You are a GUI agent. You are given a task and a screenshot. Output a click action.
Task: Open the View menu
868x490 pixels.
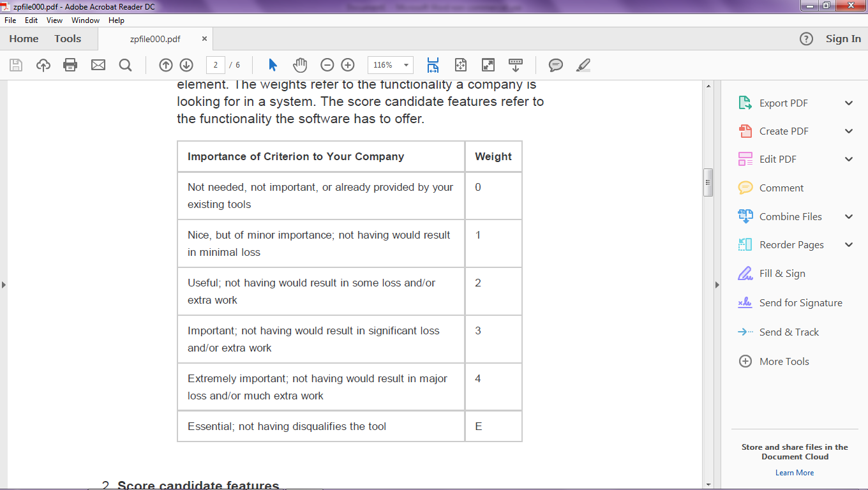click(54, 20)
